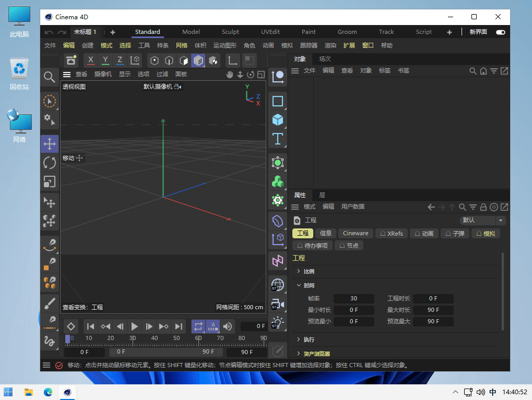Select the 待办事项 project tab
532x400 pixels.
pyautogui.click(x=313, y=246)
